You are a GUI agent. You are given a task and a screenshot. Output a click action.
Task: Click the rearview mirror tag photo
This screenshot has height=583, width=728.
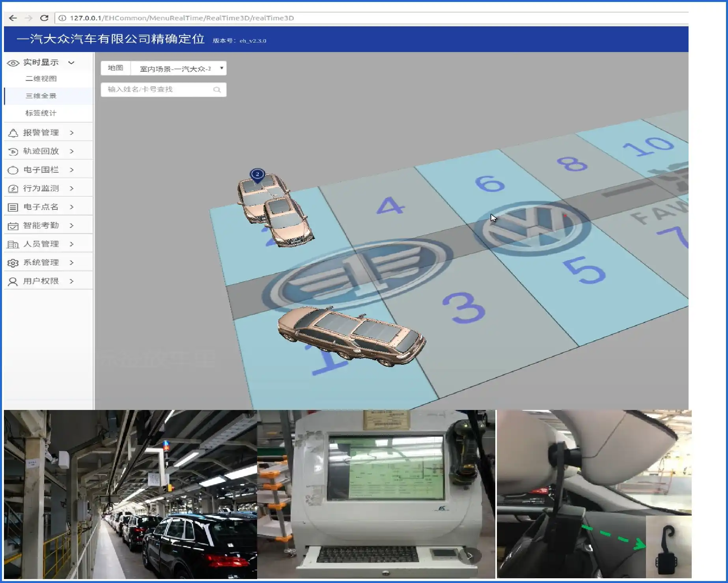594,494
